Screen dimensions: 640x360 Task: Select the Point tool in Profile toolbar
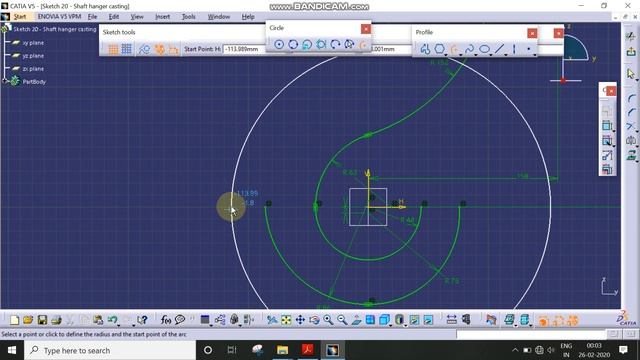[529, 49]
